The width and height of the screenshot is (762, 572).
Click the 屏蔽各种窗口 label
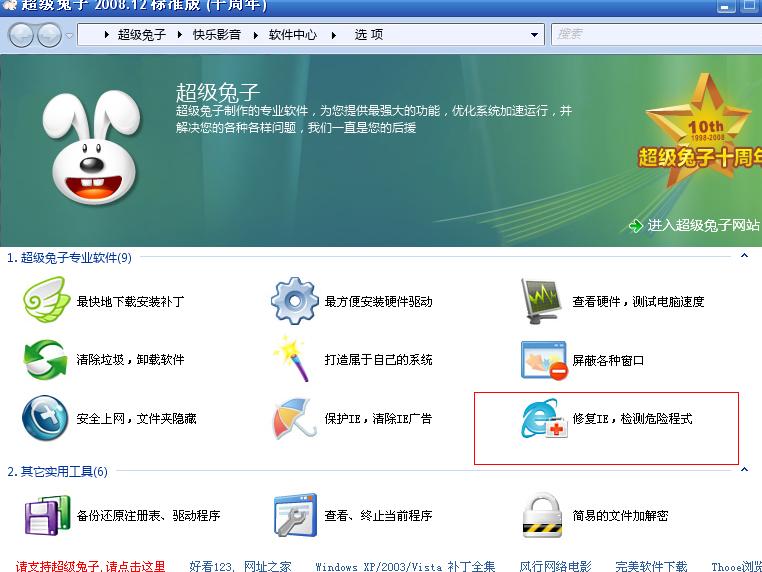point(608,361)
